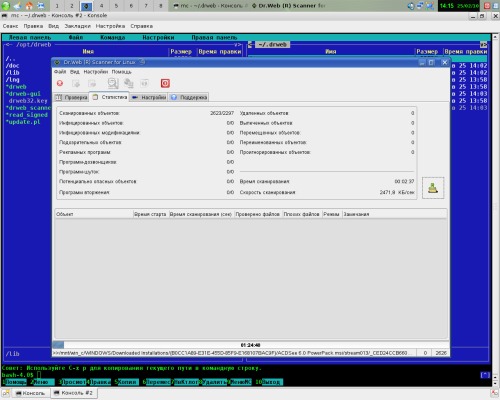Screen dimensions: 500x400
Task: Switch to virtual desktop 4 in pager
Action: click(x=101, y=6)
